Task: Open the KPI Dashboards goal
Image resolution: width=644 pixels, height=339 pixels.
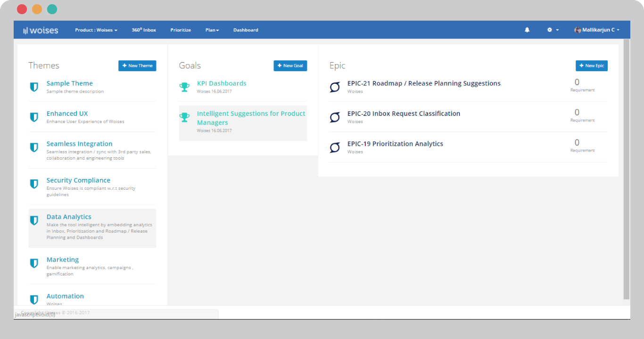Action: 222,83
